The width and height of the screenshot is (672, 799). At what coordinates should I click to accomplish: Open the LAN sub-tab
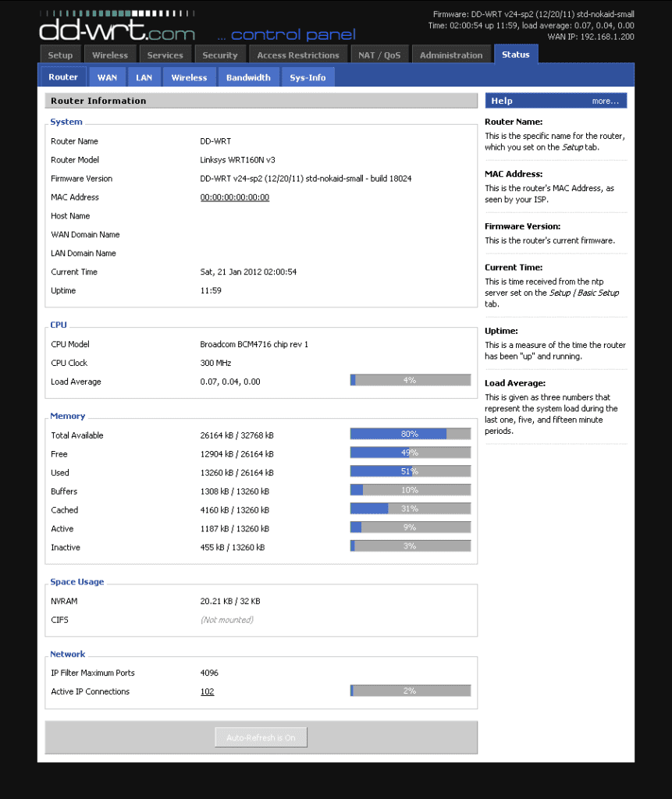(x=144, y=76)
